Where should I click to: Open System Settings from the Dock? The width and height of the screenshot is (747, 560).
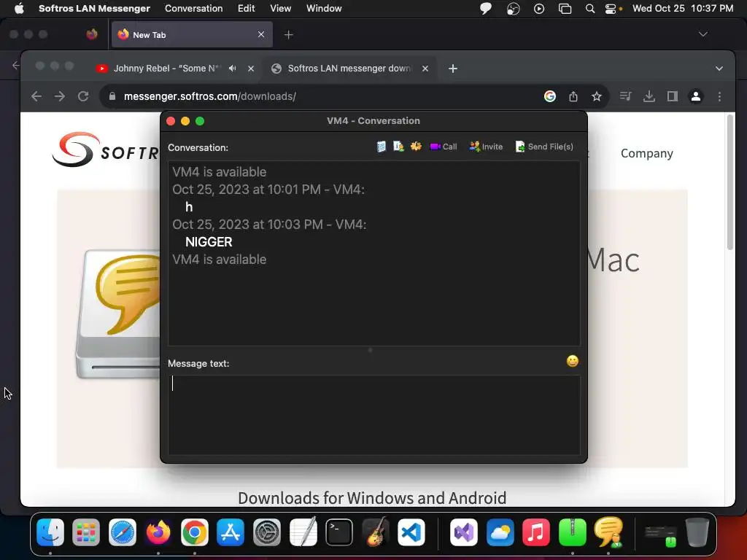coord(267,532)
